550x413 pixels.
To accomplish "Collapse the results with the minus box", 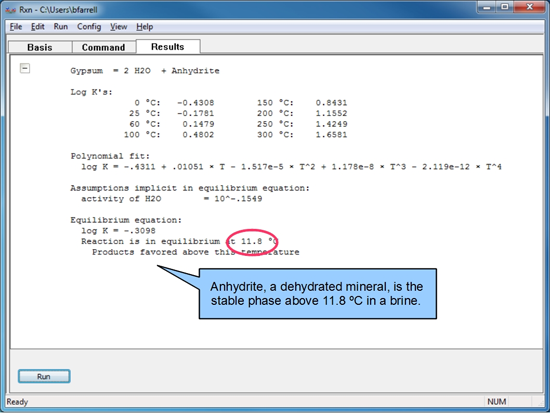I will (25, 68).
